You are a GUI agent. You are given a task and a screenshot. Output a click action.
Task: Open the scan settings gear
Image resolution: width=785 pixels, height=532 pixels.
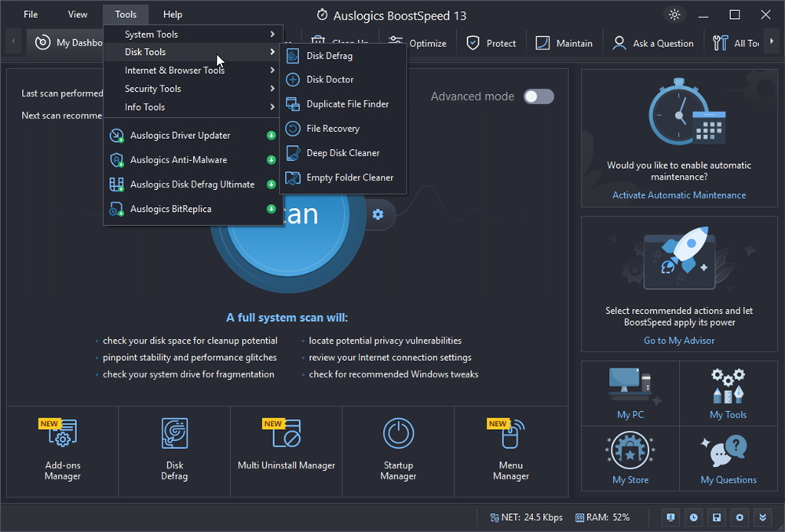(x=379, y=214)
